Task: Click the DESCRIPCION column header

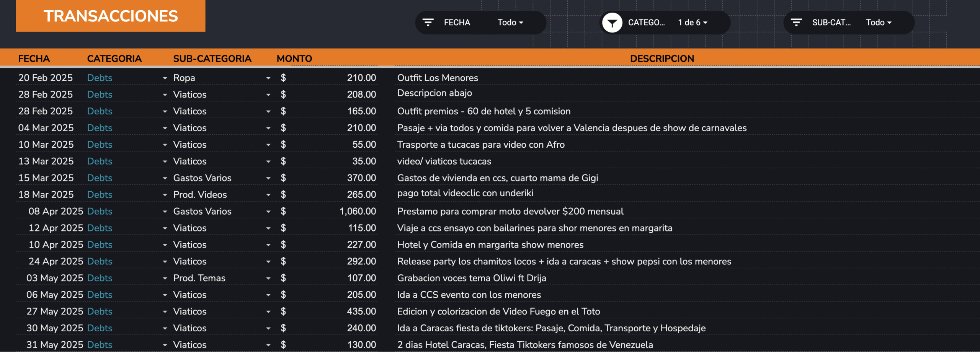Action: [662, 59]
